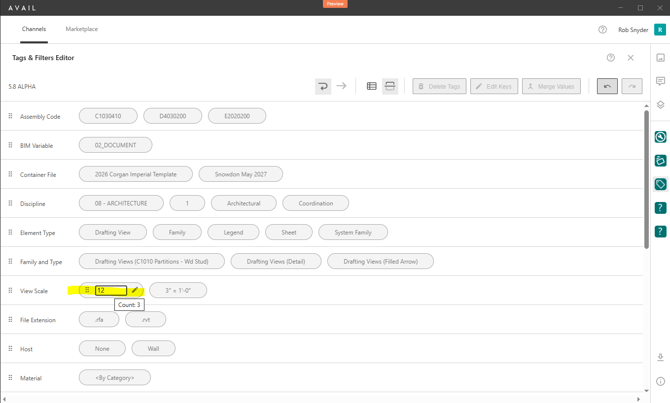Select the Channels tab

tap(34, 29)
